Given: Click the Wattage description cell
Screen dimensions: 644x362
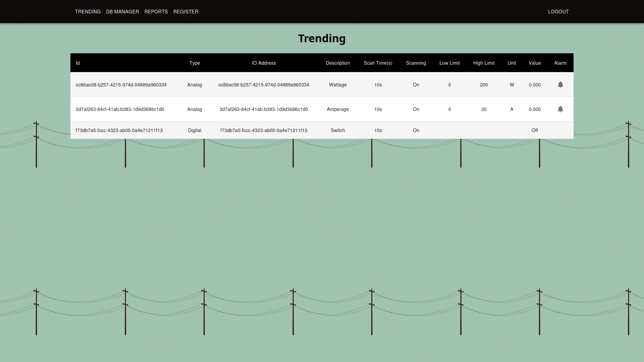Looking at the screenshot, I should [x=338, y=85].
